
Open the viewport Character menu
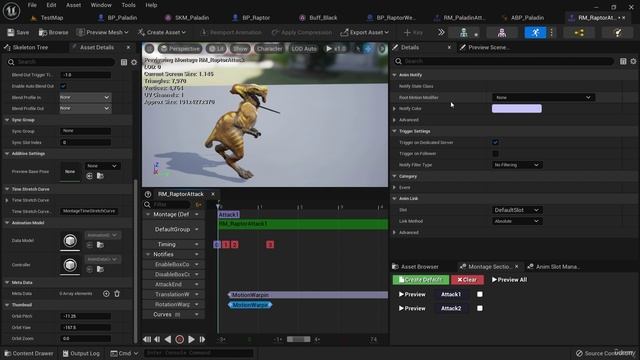(x=269, y=49)
